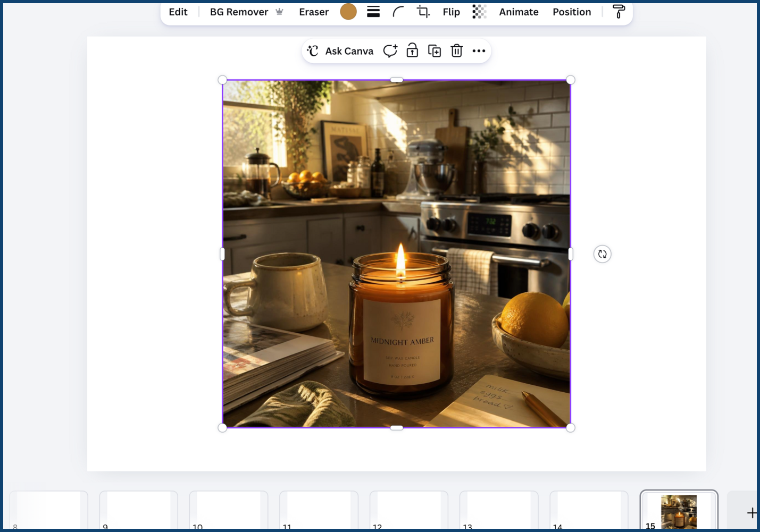The height and width of the screenshot is (532, 760).
Task: Lock the selected image
Action: (412, 51)
